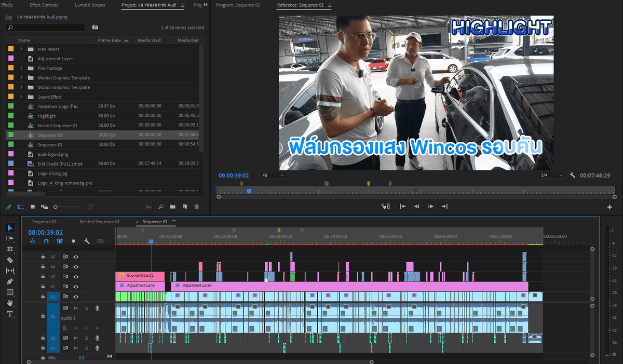Click the trash Clear icon in Project panel

tap(196, 207)
